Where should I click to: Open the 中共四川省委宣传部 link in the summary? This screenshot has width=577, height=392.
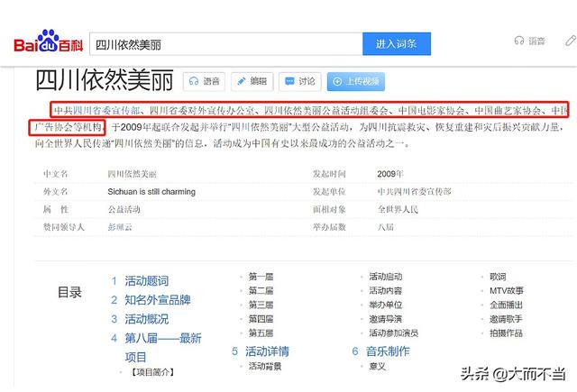96,110
